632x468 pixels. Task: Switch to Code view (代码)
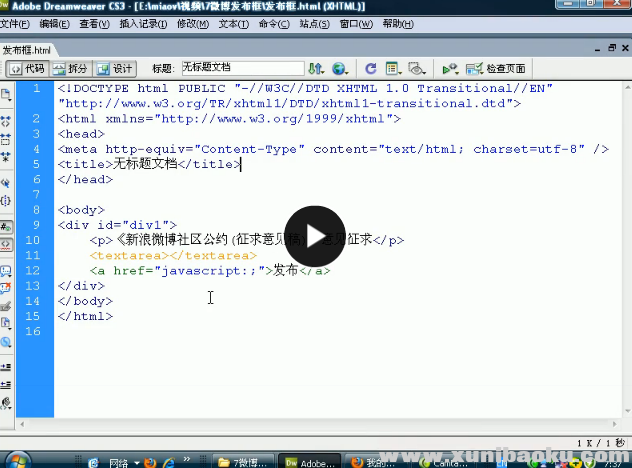28,69
